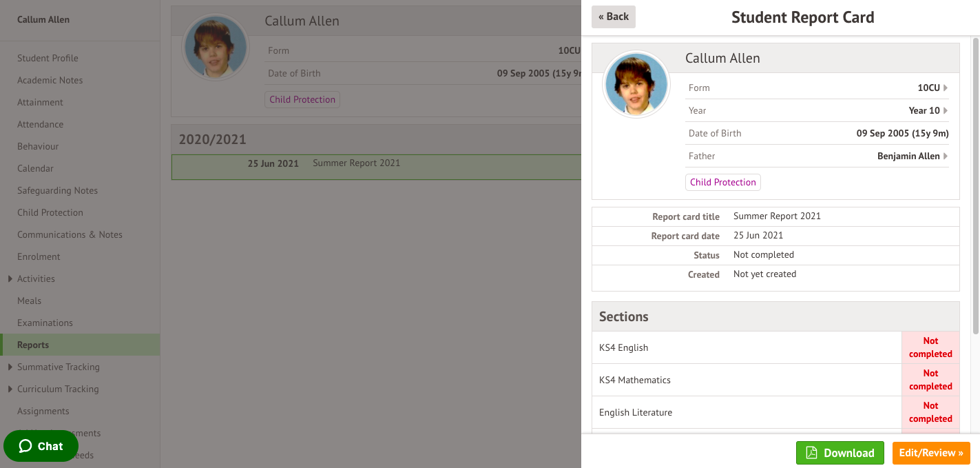Click the Back button in report panel
Image resolution: width=980 pixels, height=468 pixels.
click(613, 17)
